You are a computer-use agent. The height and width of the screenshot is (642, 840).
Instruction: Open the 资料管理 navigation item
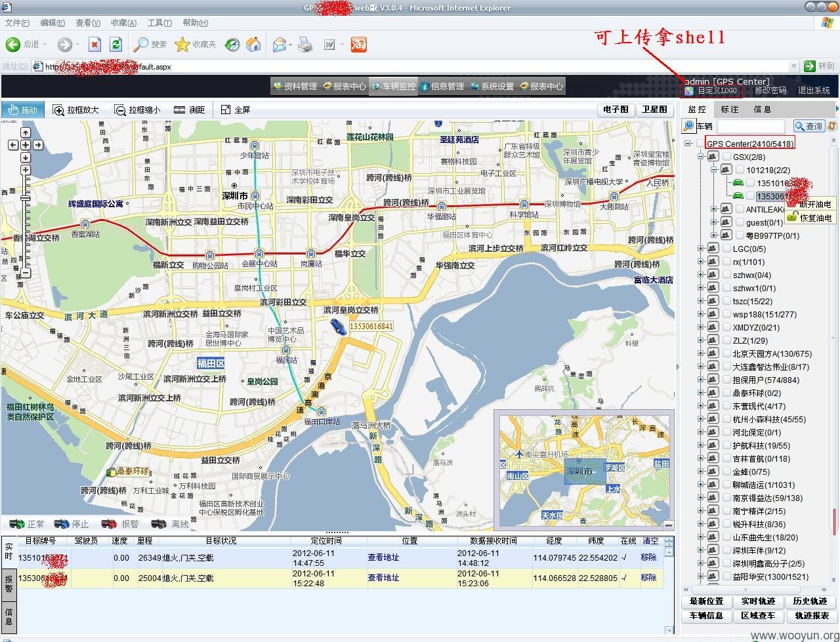coord(295,86)
